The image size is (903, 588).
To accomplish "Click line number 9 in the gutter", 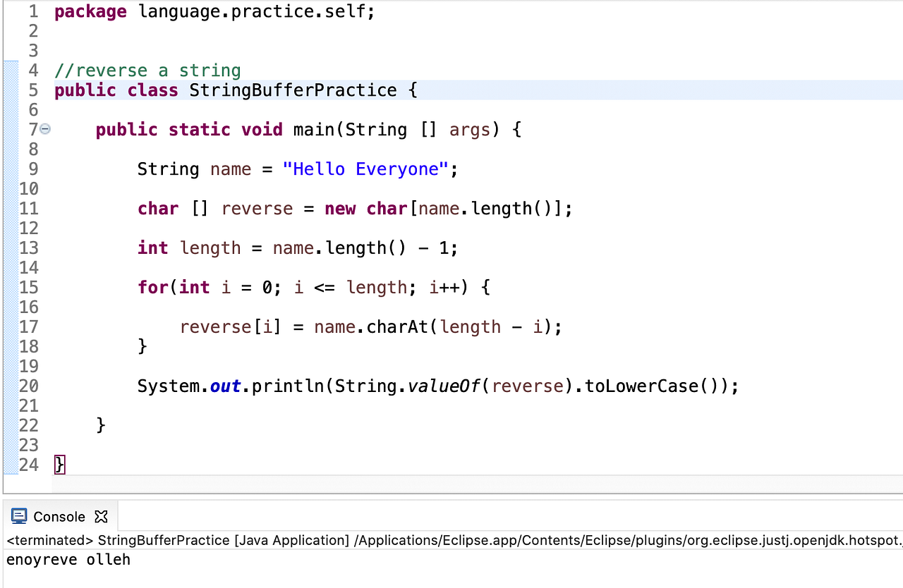I will (x=33, y=169).
